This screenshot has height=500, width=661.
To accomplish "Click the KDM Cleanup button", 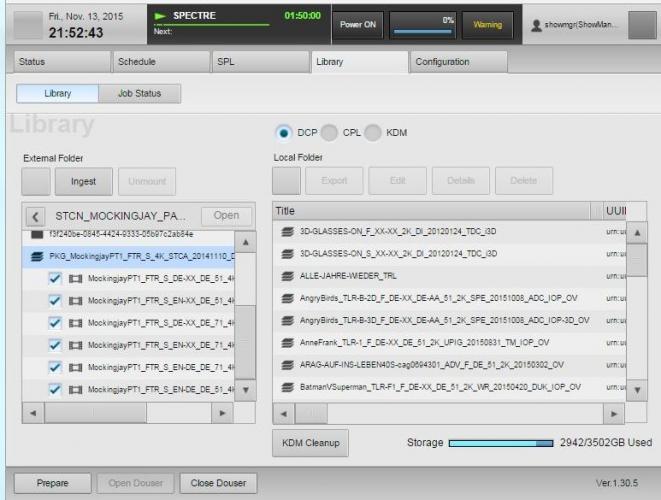I will point(307,442).
